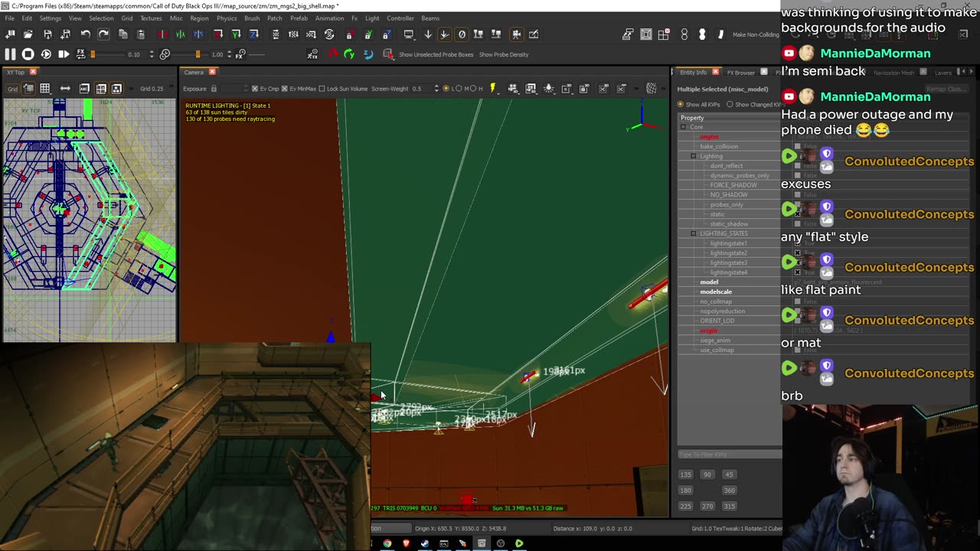The image size is (980, 551).
Task: Open the Prefab menu
Action: (x=299, y=18)
